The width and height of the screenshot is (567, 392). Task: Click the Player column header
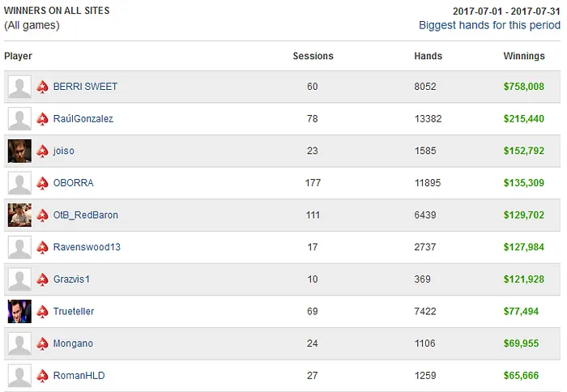(x=18, y=57)
